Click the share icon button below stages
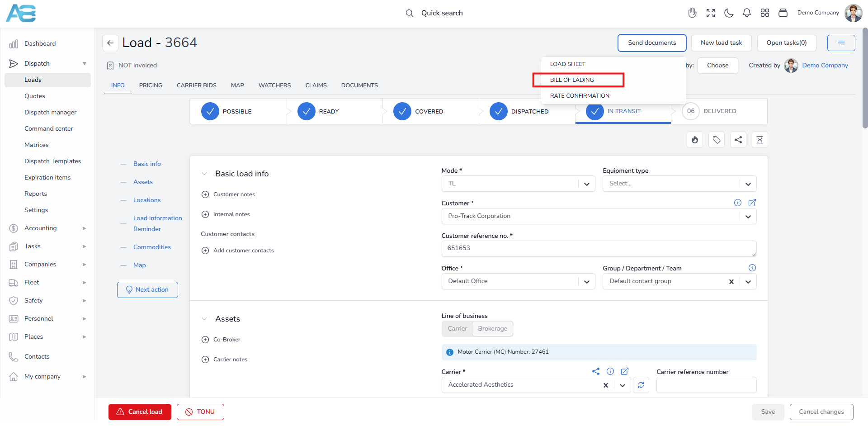868x426 pixels. [x=738, y=140]
